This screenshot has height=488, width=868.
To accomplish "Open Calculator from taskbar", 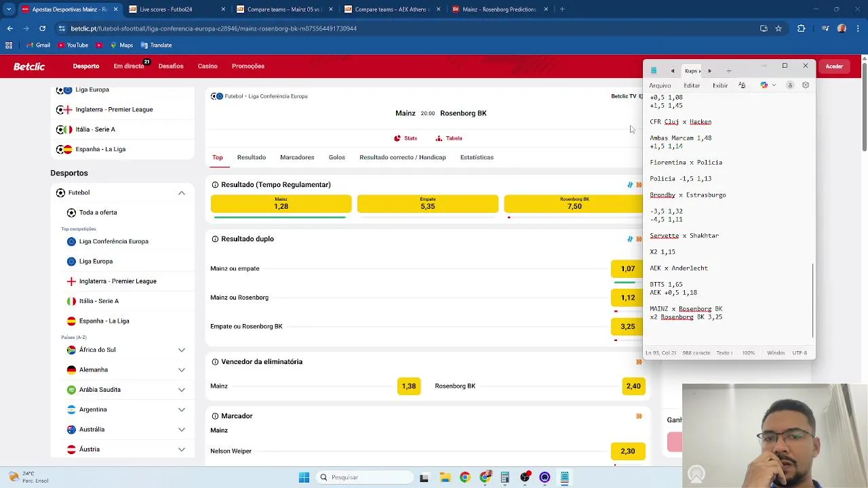I will [505, 477].
